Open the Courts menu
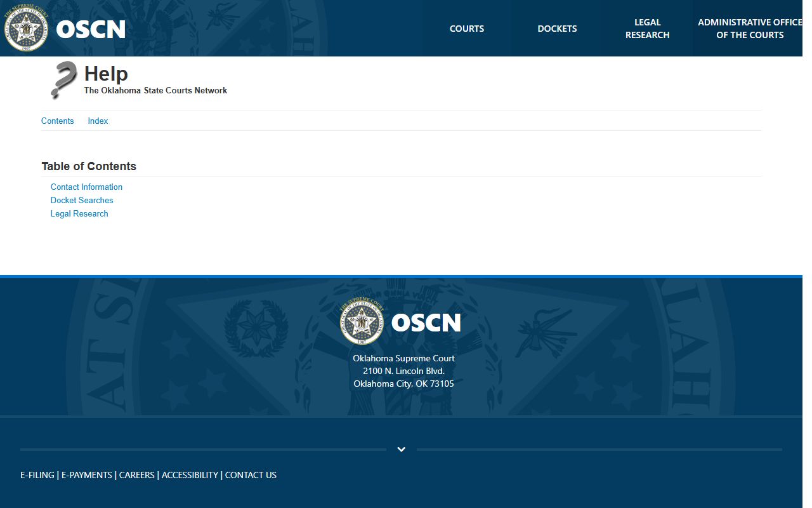The height and width of the screenshot is (508, 812). click(467, 29)
